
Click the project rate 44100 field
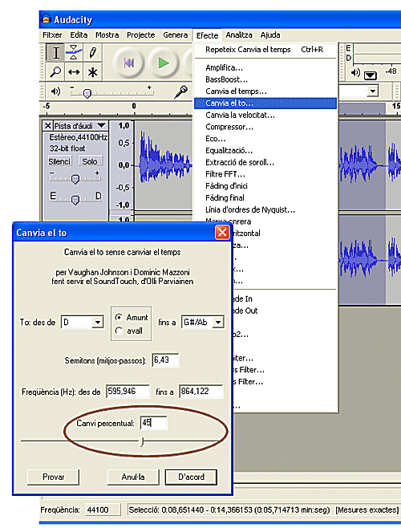[103, 510]
